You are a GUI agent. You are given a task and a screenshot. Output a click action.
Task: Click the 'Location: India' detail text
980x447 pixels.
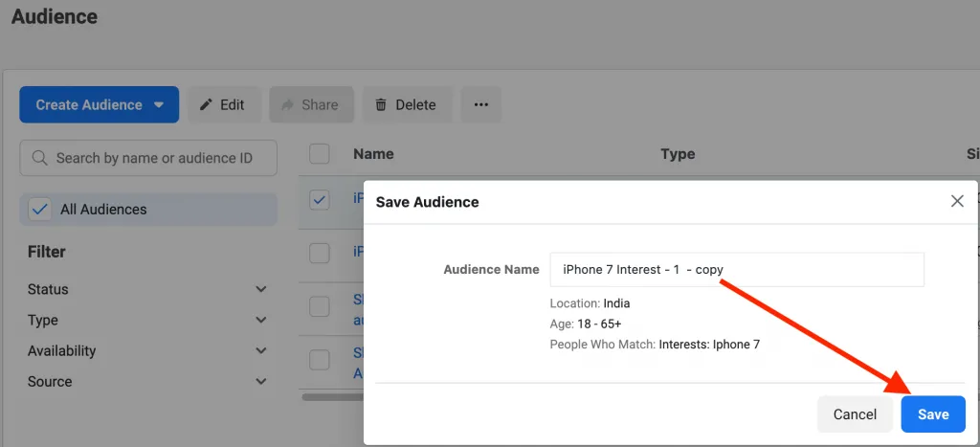coord(590,303)
